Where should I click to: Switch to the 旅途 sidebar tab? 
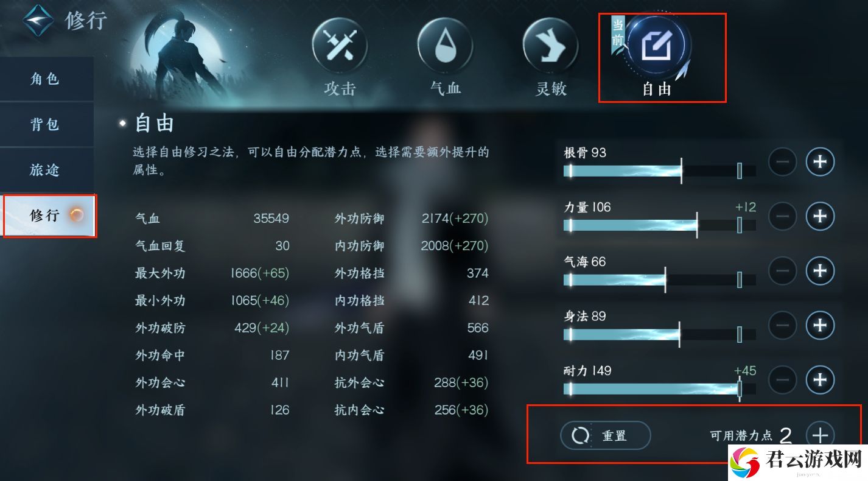point(47,170)
